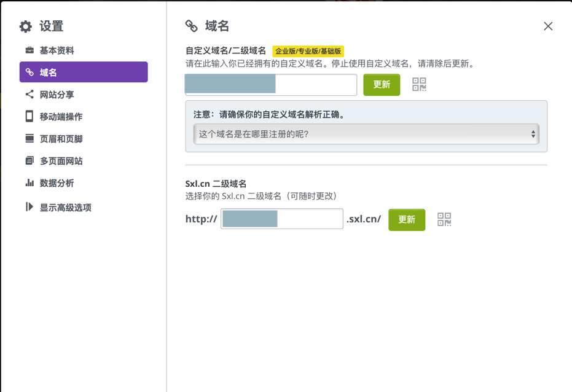The height and width of the screenshot is (392, 572).
Task: Click the briefcase icon for 基本资料
Action: pyautogui.click(x=29, y=50)
